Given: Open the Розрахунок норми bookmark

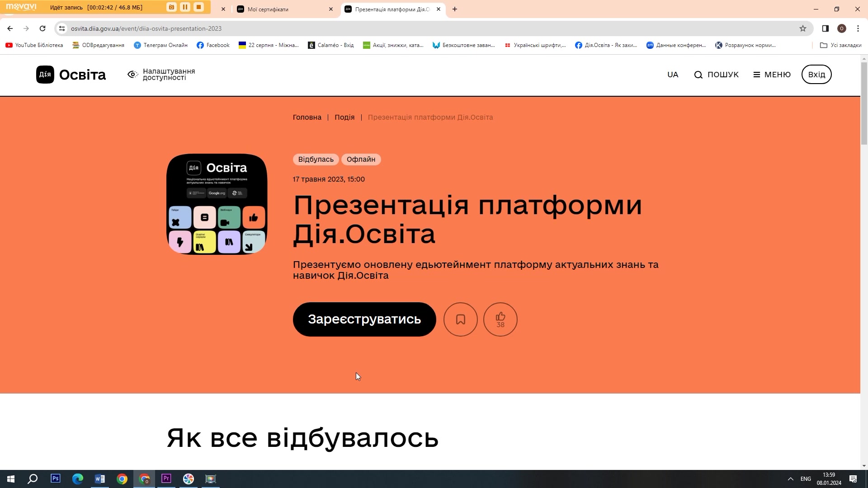Looking at the screenshot, I should coord(746,45).
